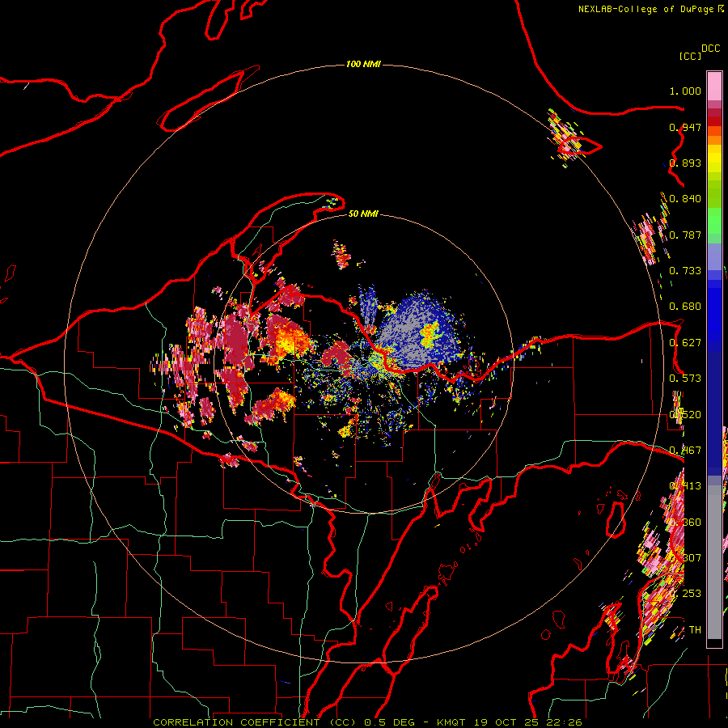Click the 0.947 scale value
Screen dimensions: 728x728
coord(685,127)
